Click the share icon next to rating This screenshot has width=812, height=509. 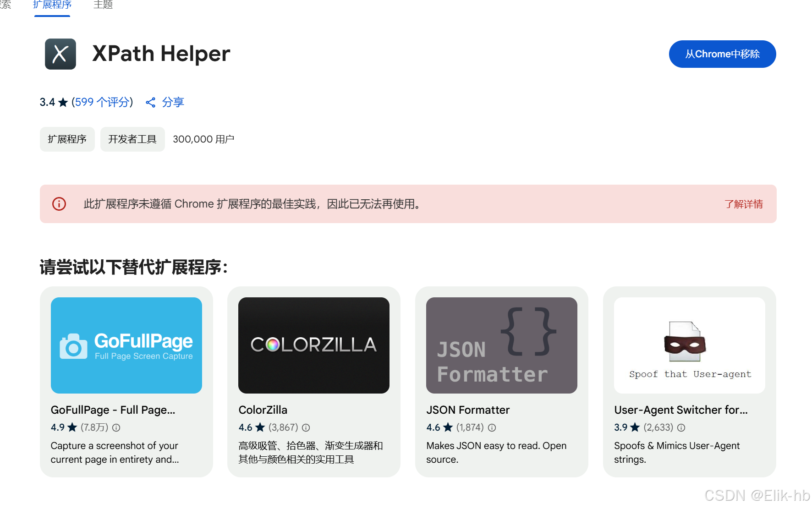(151, 102)
